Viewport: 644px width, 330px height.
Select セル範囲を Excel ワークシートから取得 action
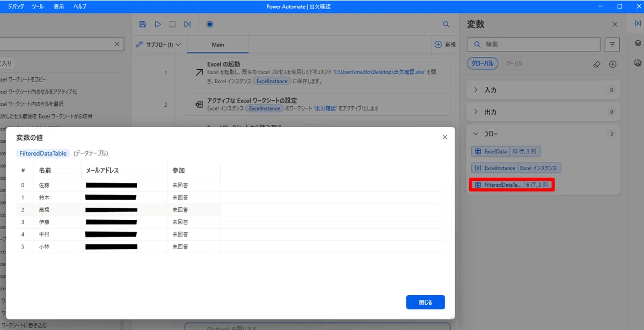point(46,116)
